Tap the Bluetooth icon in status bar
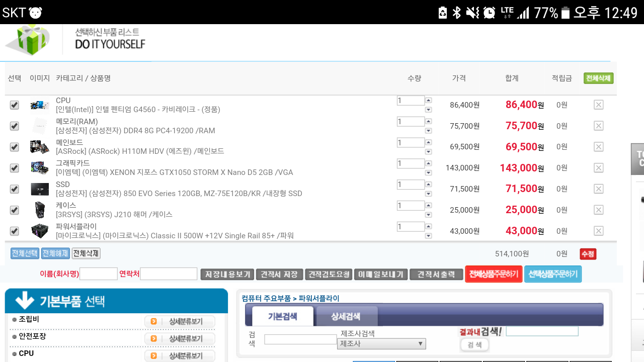Viewport: 644px width, 362px height. pos(456,12)
